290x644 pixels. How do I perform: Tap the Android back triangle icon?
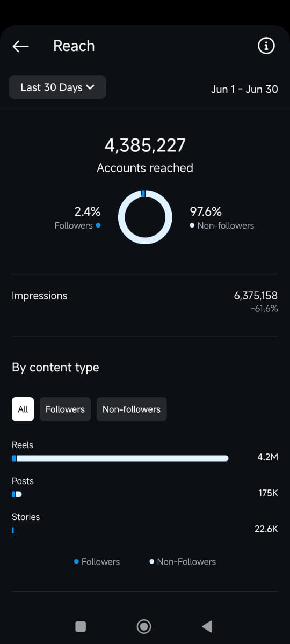pyautogui.click(x=207, y=626)
